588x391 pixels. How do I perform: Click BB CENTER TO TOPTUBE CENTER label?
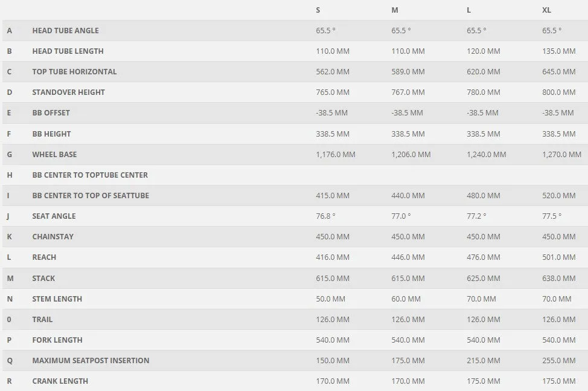[x=90, y=175]
